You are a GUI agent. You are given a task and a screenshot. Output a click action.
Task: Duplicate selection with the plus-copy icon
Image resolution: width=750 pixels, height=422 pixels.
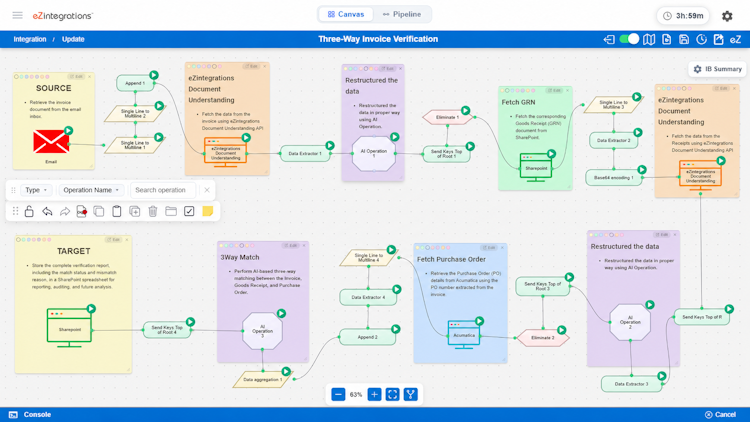coord(135,211)
